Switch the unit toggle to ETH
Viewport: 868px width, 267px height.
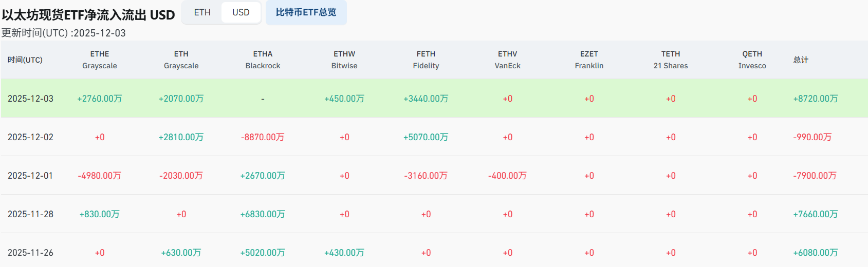coord(202,12)
